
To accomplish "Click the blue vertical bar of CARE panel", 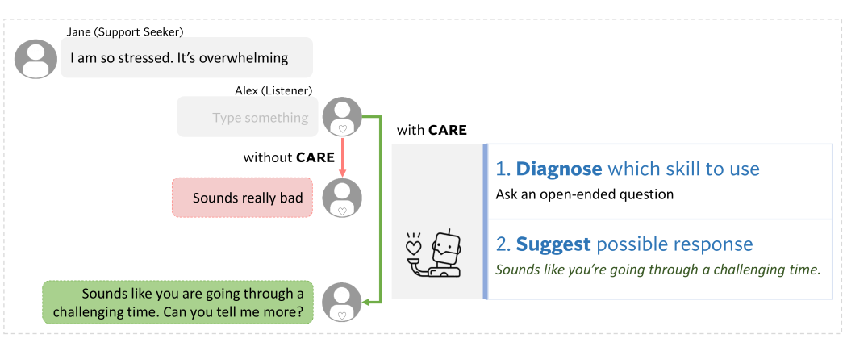I will pos(486,222).
